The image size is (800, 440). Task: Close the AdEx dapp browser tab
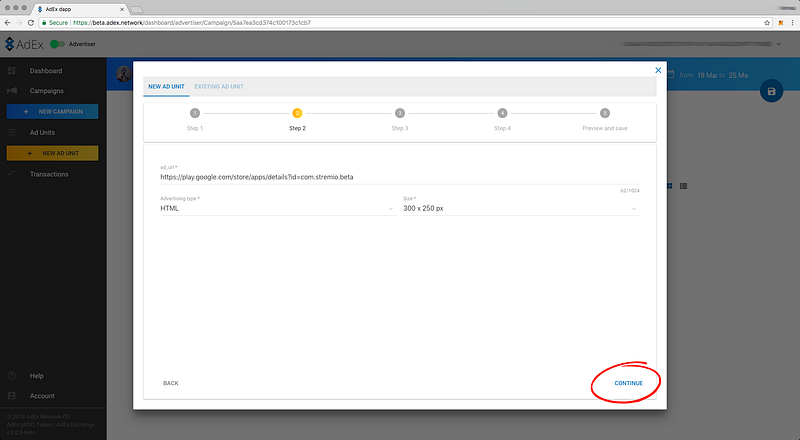pos(122,9)
